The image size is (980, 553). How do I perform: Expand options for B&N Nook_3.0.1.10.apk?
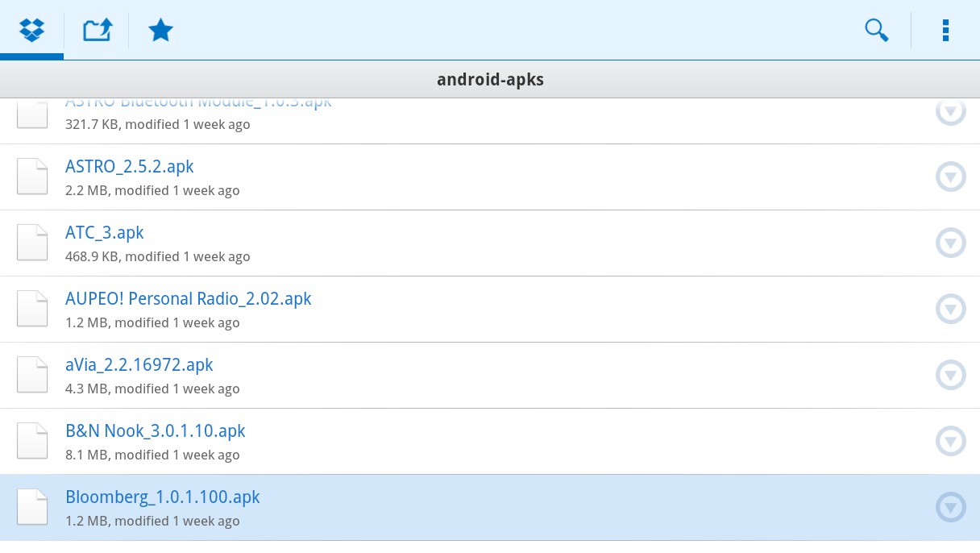click(x=951, y=441)
